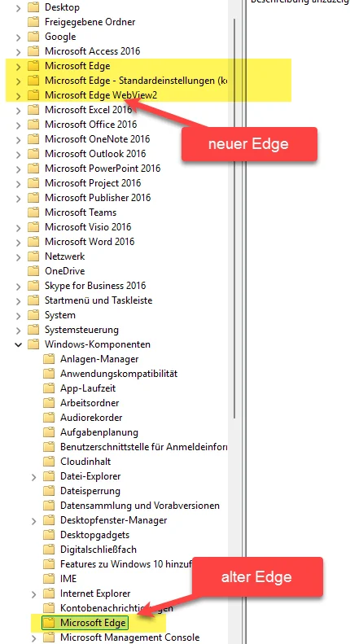The image size is (350, 644).
Task: Click the folder icon beside App-Laufzeit
Action: point(49,388)
